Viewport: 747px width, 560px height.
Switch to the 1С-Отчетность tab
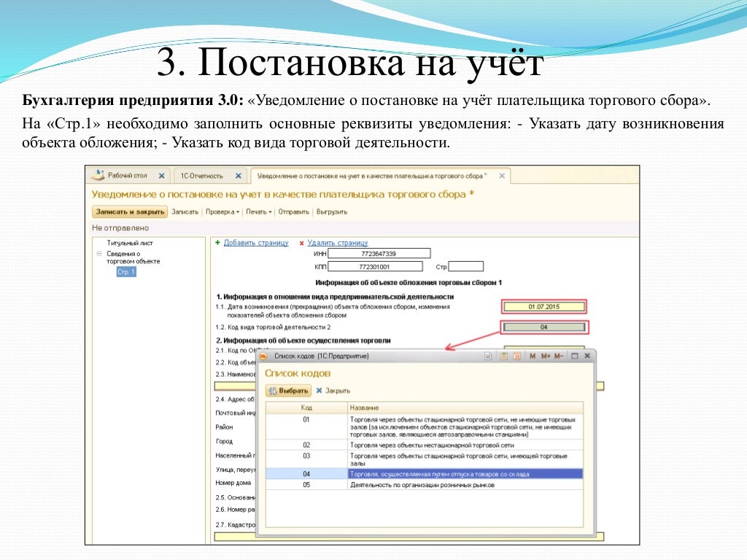201,176
